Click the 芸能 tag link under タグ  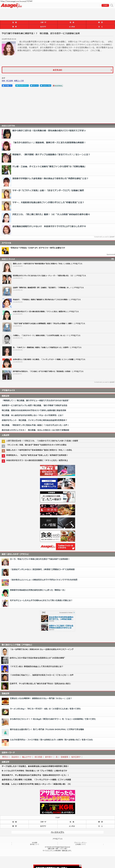click(3, 81)
